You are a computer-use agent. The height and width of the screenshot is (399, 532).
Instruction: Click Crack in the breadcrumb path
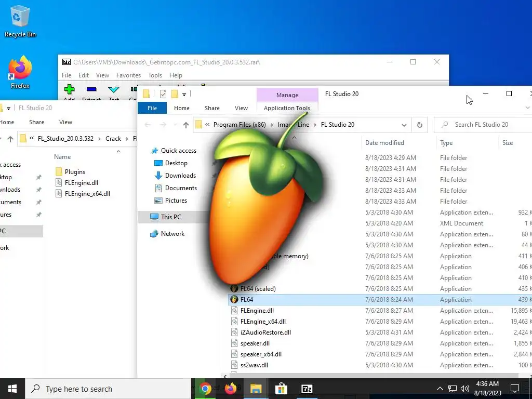pos(113,139)
